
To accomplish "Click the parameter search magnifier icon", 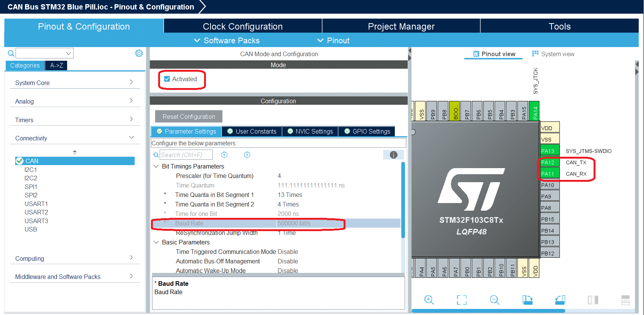I will pyautogui.click(x=156, y=155).
